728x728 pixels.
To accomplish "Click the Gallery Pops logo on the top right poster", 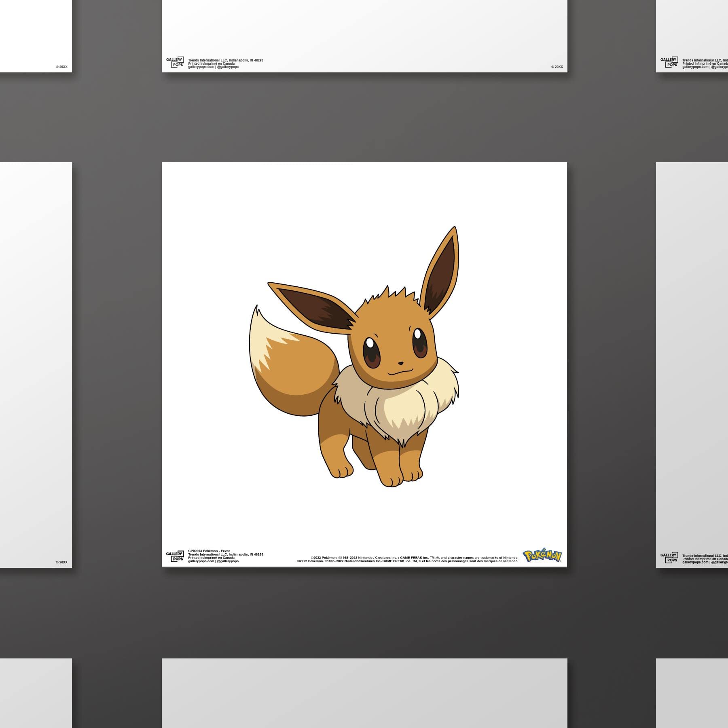I will (x=669, y=62).
